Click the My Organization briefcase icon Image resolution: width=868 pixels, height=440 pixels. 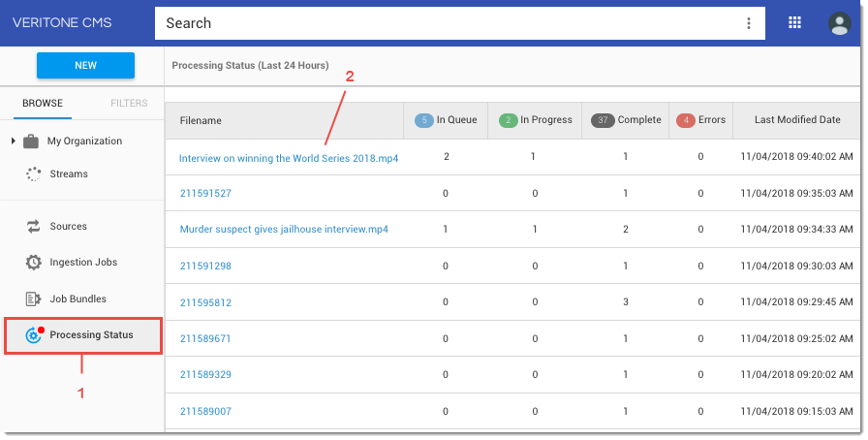(x=31, y=141)
